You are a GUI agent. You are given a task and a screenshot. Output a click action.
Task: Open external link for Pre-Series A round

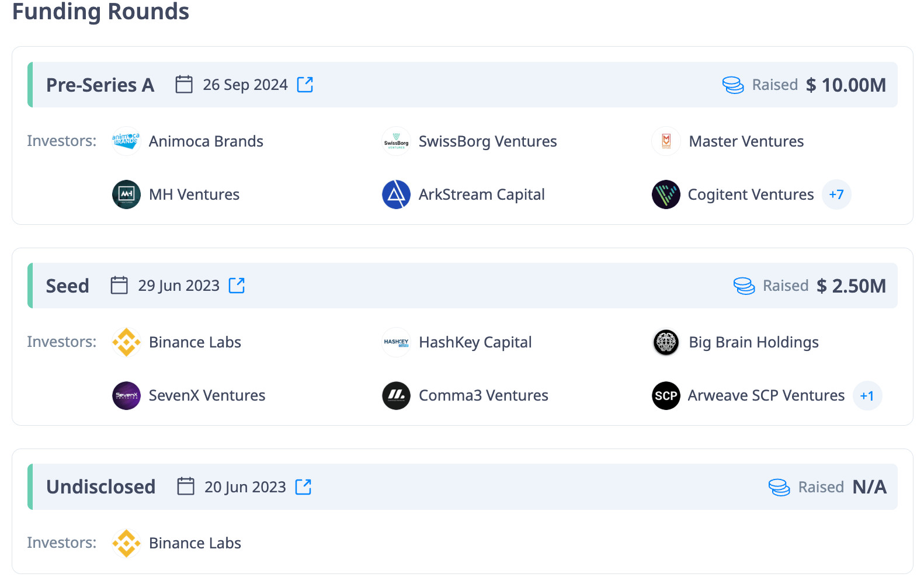click(x=305, y=85)
